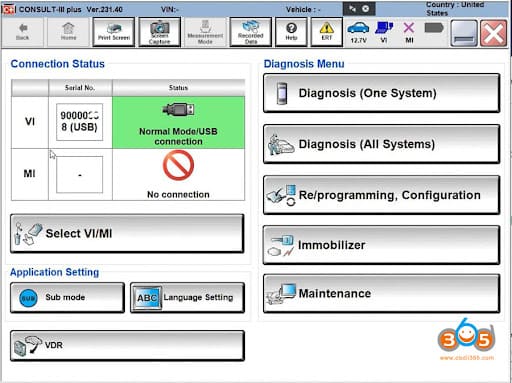Click the 'Connection Status' heading
Screen dimensions: 512x383
(58, 64)
